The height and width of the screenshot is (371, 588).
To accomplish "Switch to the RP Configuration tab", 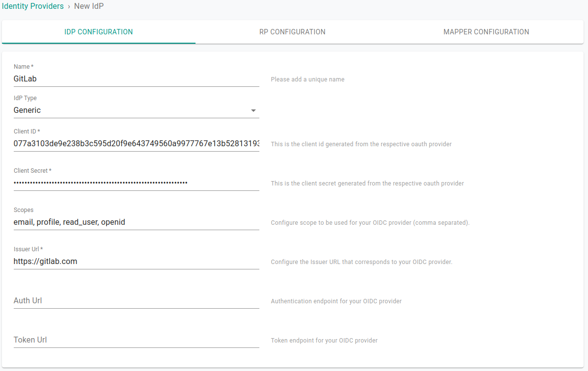I will click(292, 32).
